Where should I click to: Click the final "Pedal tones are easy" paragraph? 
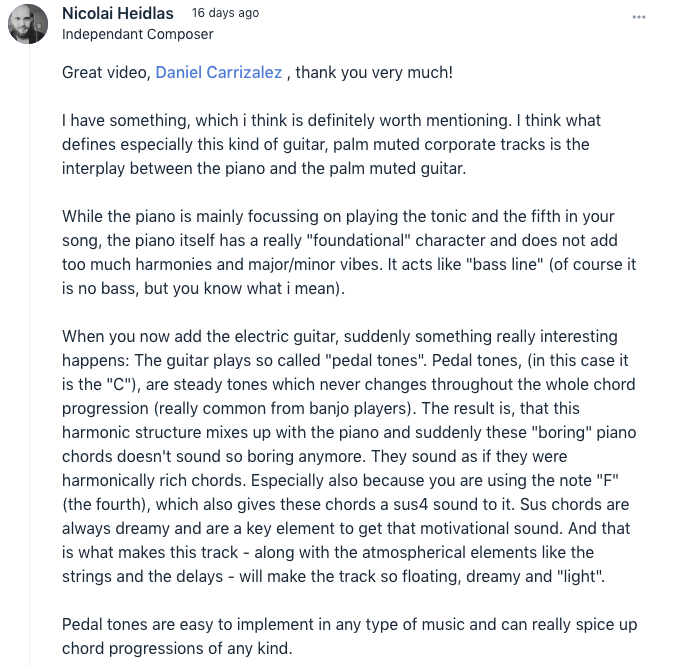tap(349, 636)
